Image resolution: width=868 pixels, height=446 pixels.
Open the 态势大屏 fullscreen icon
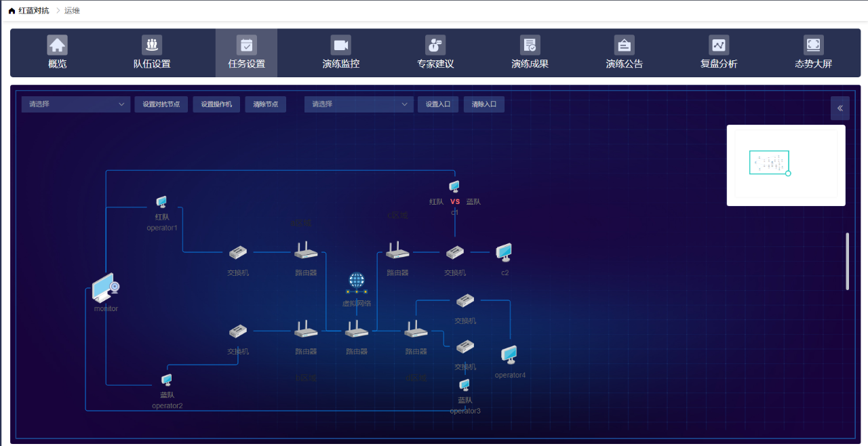[813, 45]
